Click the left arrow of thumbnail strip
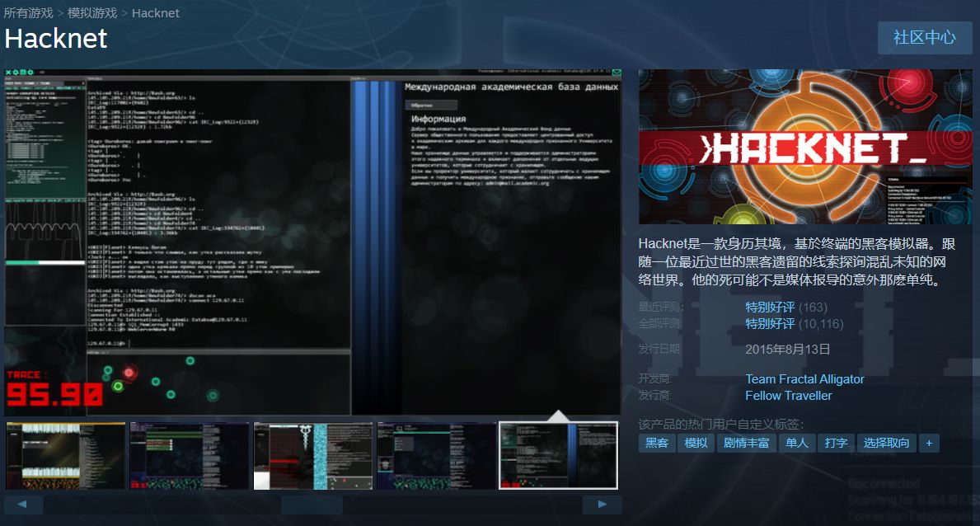Screen dimensions: 980x526 pyautogui.click(x=23, y=504)
